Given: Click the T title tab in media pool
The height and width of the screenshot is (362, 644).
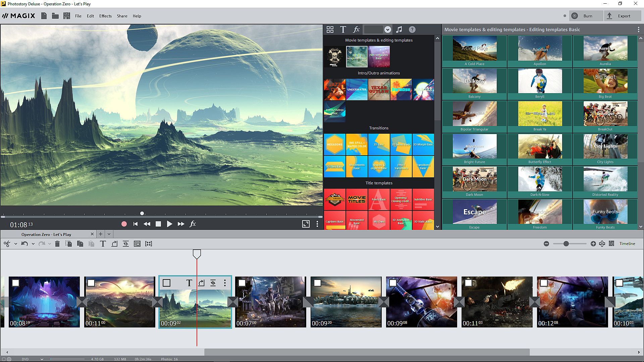Looking at the screenshot, I should pos(343,29).
